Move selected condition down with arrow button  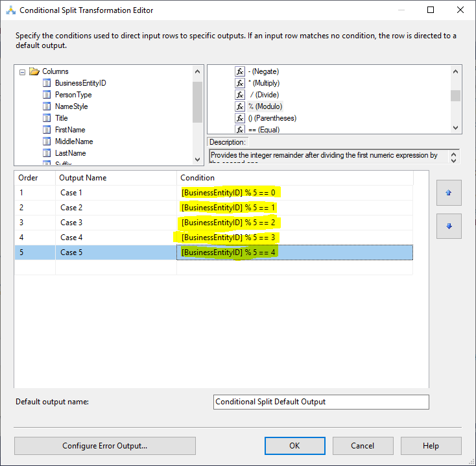click(x=449, y=226)
